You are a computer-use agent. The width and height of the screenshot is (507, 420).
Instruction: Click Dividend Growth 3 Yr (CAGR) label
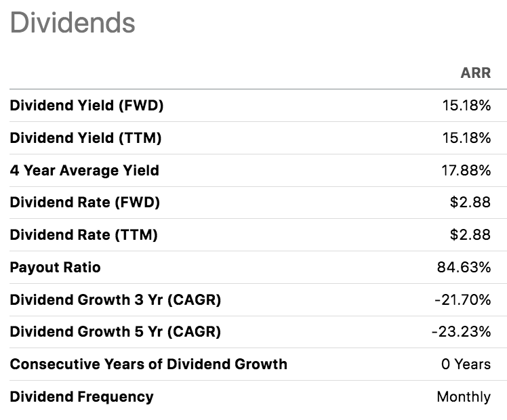[115, 299]
